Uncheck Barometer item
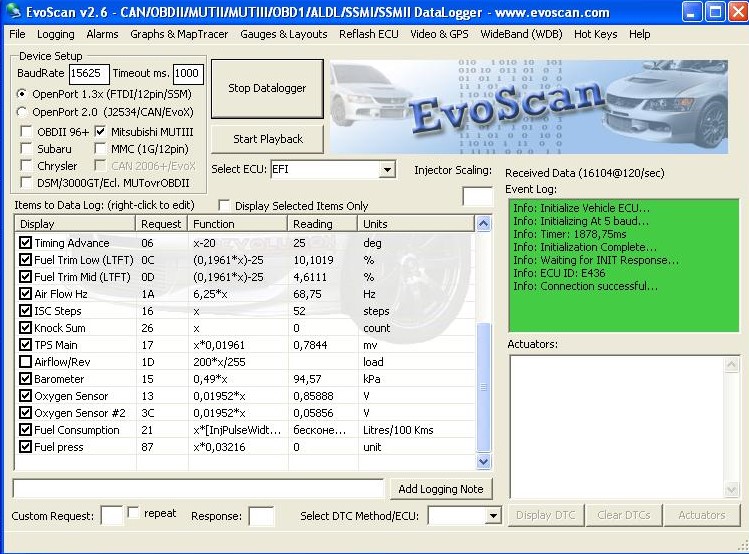749x554 pixels. (x=25, y=379)
